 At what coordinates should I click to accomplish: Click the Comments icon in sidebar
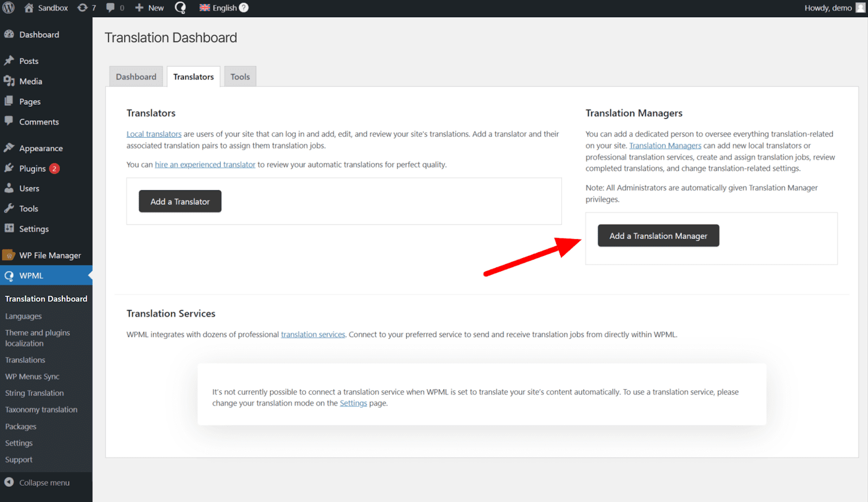[x=9, y=121]
